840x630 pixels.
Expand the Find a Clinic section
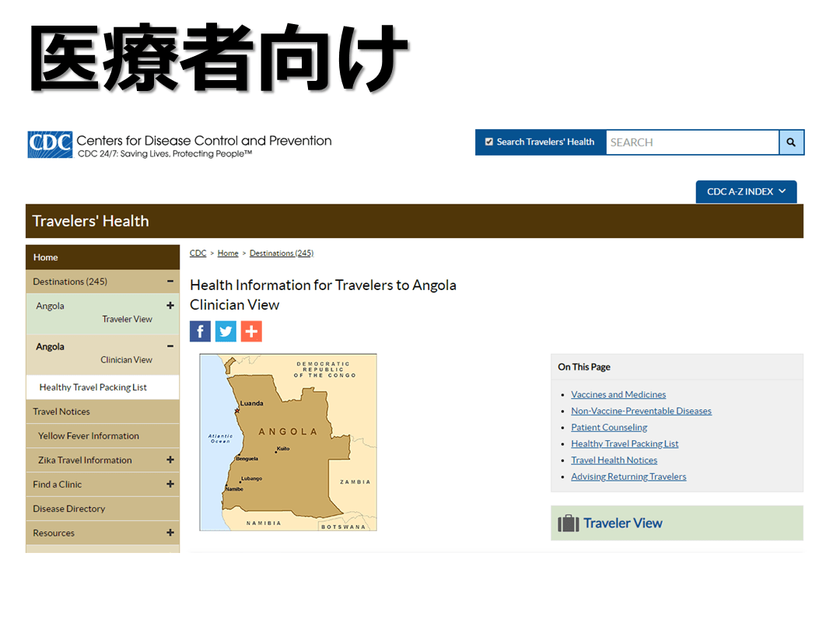170,484
